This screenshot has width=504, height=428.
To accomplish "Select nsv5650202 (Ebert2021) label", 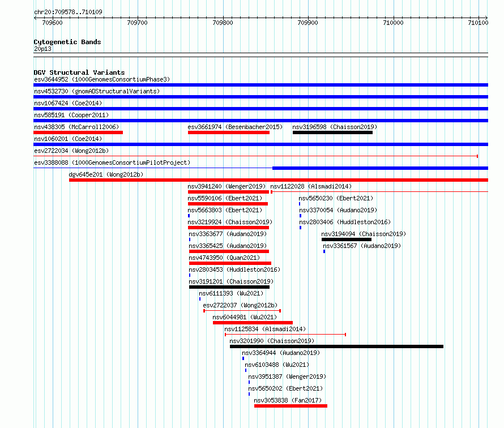I will 285,388.
